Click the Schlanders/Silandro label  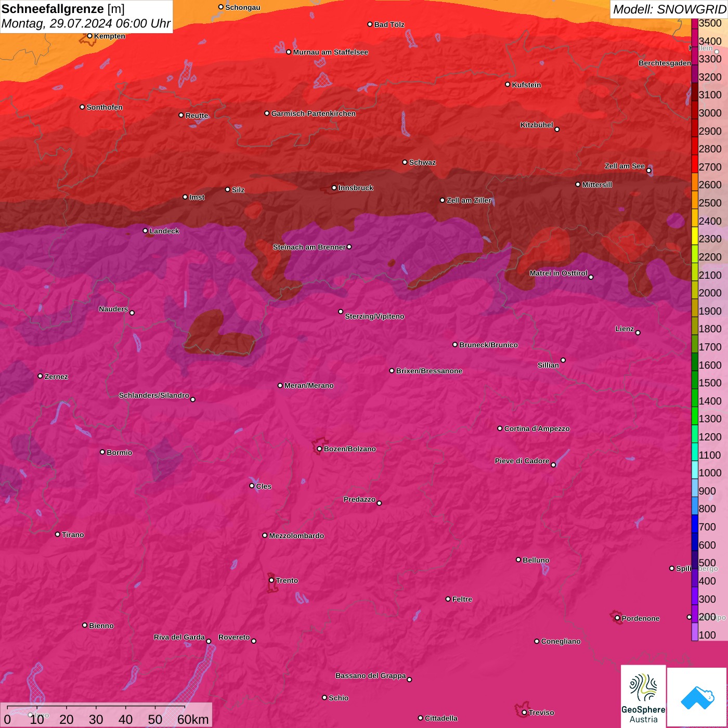pyautogui.click(x=154, y=395)
